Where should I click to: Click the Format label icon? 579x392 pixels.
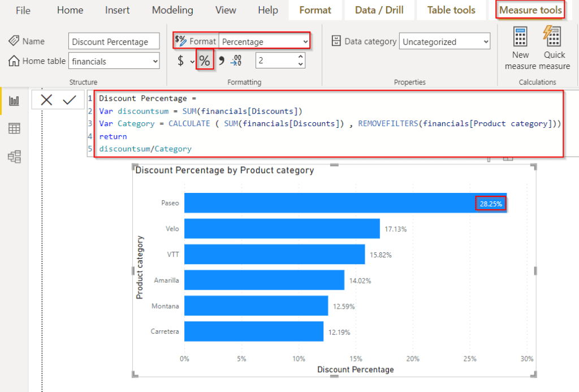(180, 41)
